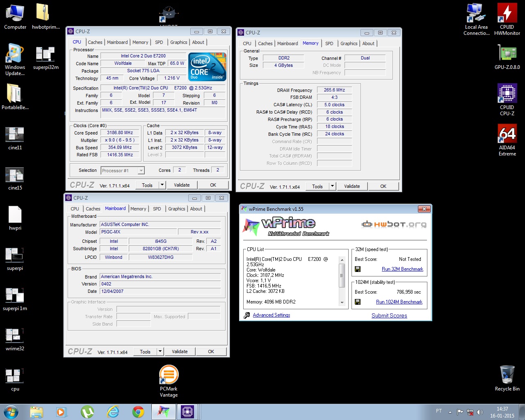The image size is (525, 420).
Task: Open the superpi32m desktop icon
Action: tap(46, 57)
